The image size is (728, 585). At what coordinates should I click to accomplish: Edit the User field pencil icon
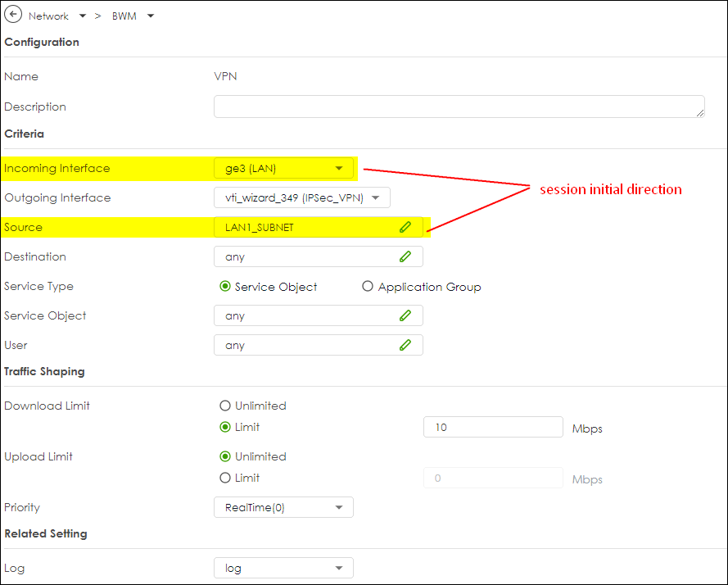pyautogui.click(x=405, y=345)
